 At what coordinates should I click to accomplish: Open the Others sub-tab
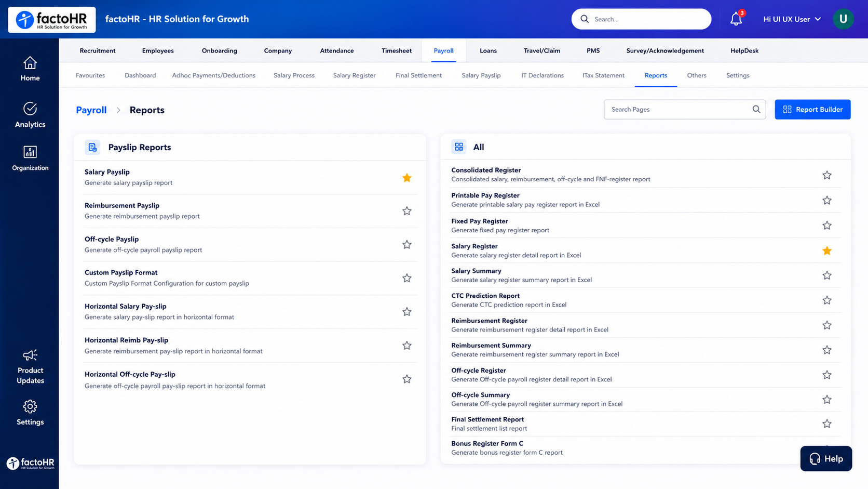tap(697, 75)
